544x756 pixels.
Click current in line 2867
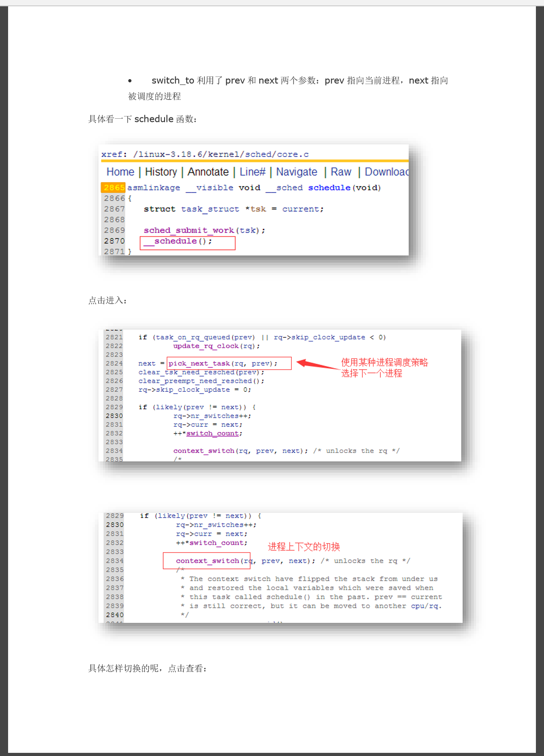point(301,209)
